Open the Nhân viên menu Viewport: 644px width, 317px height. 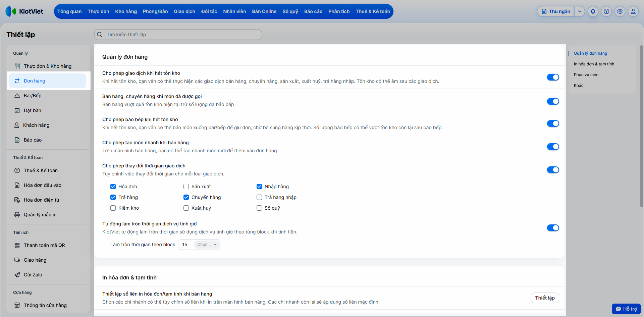click(x=234, y=11)
